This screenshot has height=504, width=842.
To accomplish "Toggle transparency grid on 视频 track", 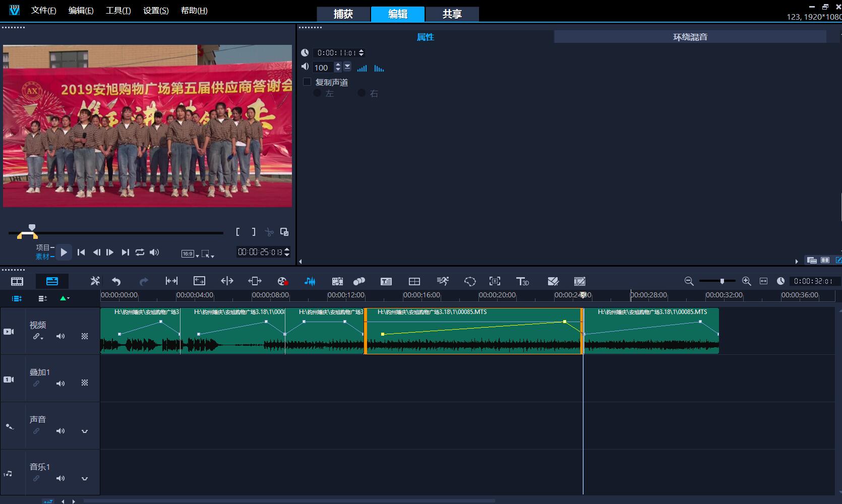I will [85, 336].
